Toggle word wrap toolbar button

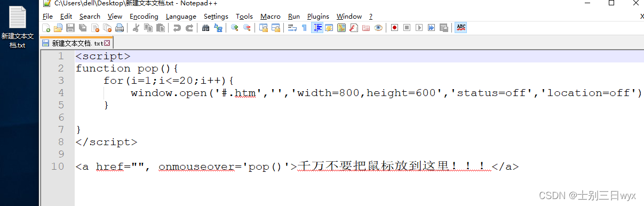(x=292, y=28)
